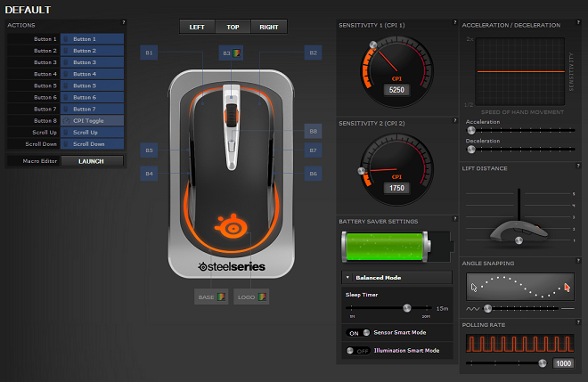This screenshot has width=588, height=382.
Task: Click the angle snapping preview graphic
Action: (520, 287)
